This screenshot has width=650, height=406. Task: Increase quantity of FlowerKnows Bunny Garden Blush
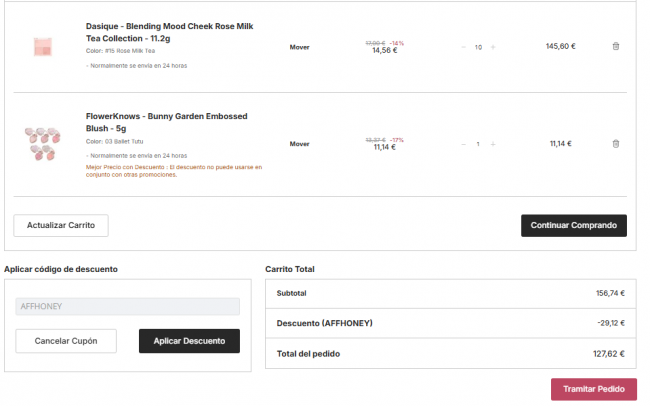click(x=493, y=144)
